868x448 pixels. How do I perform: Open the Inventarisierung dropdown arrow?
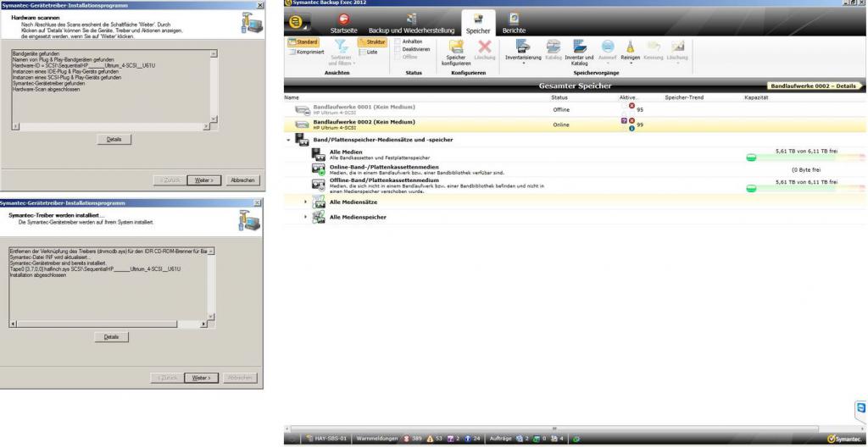[x=522, y=63]
